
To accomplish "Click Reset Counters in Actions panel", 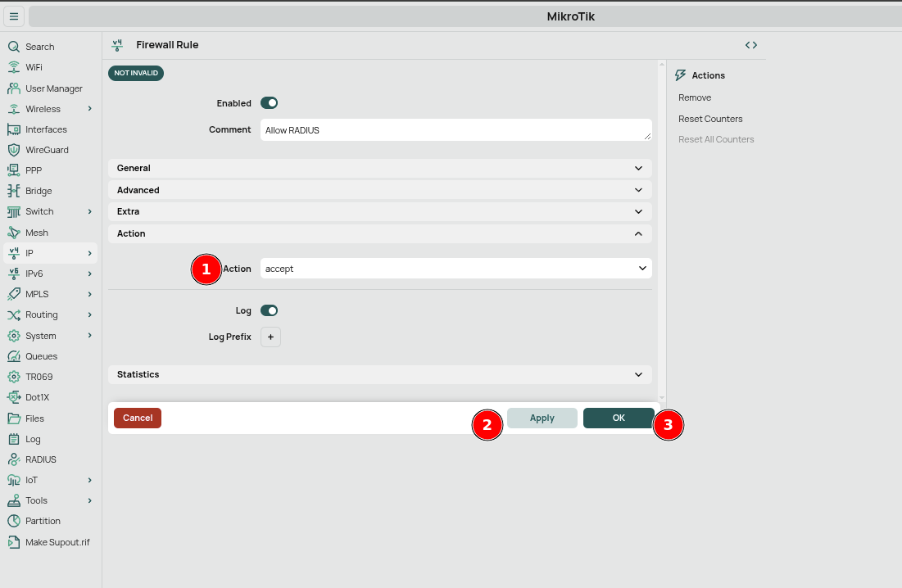I will 710,119.
